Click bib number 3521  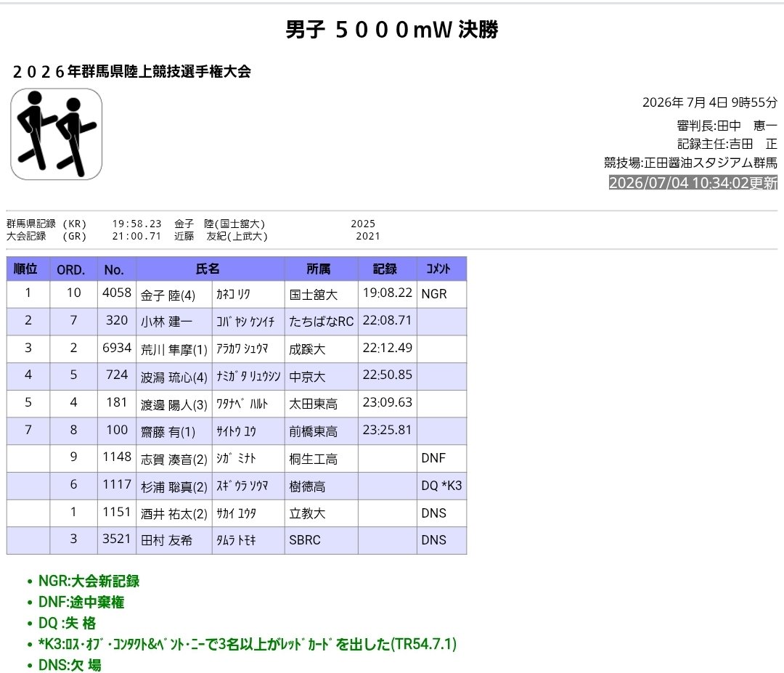pyautogui.click(x=116, y=539)
